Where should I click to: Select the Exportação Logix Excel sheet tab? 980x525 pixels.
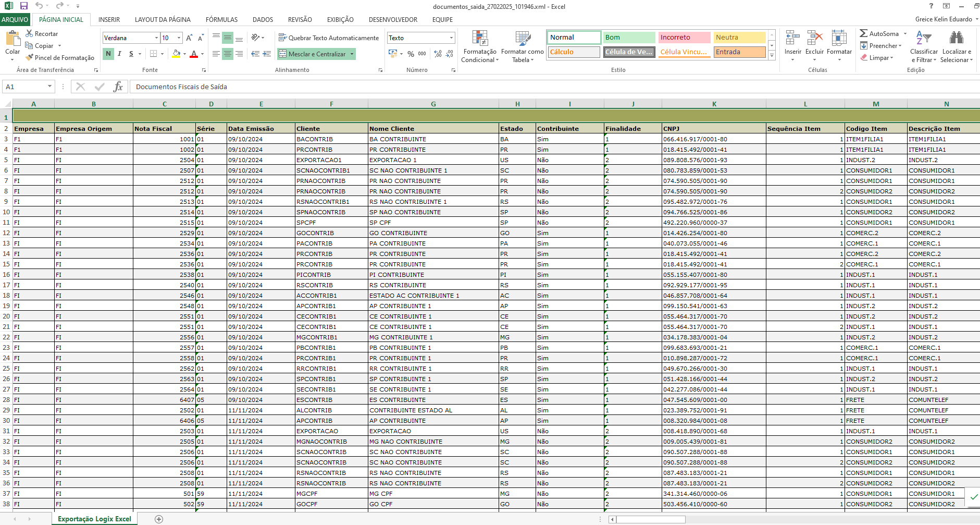point(94,519)
